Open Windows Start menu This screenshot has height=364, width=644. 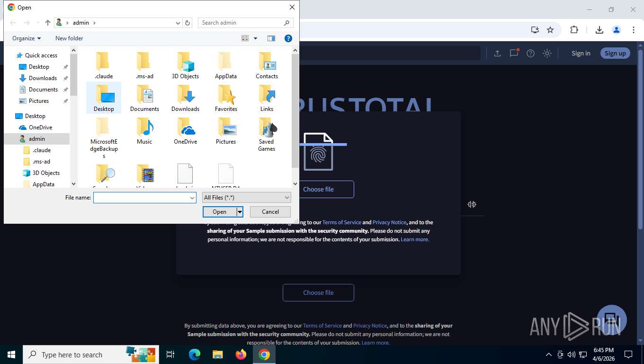tap(11, 355)
